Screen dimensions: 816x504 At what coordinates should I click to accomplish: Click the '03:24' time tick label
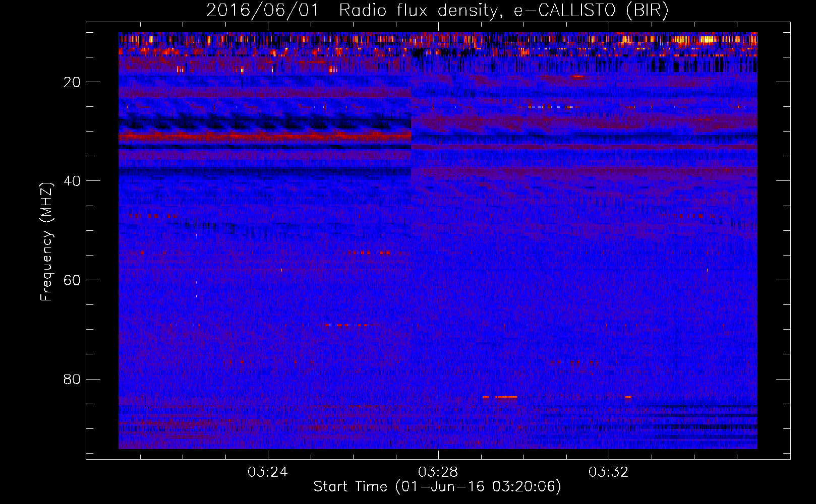pyautogui.click(x=267, y=472)
